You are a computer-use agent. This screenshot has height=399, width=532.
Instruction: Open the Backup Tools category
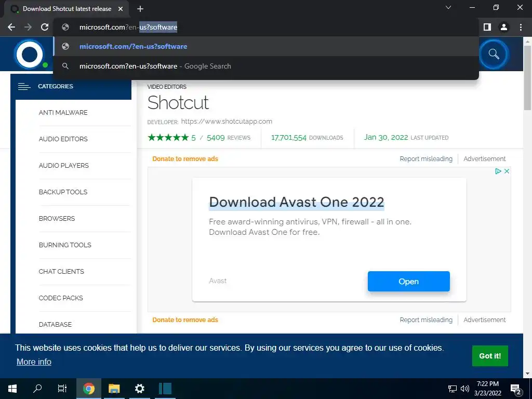[x=63, y=192]
